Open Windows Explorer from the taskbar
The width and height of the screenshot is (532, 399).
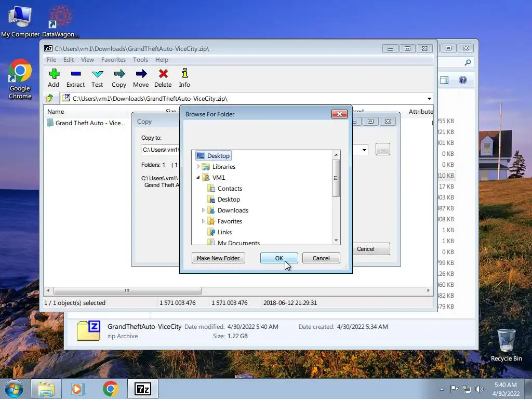tap(46, 389)
